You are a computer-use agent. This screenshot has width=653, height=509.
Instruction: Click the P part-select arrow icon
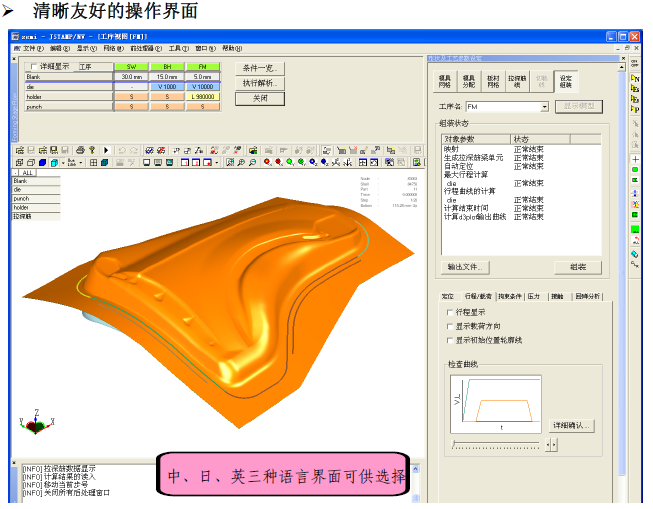(635, 110)
